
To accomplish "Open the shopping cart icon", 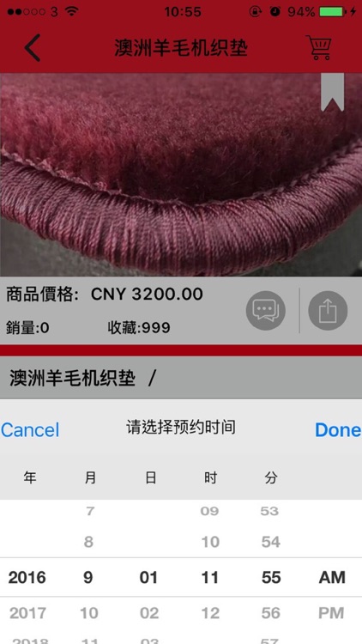I will pos(318,47).
